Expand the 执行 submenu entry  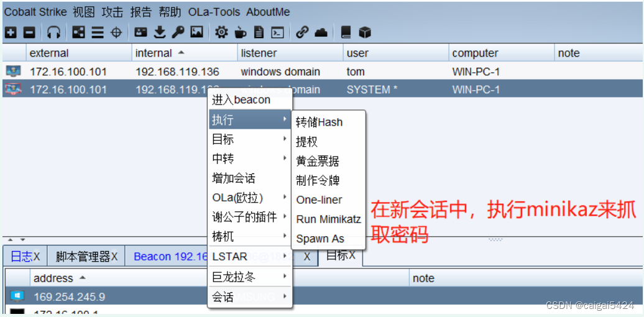(250, 119)
